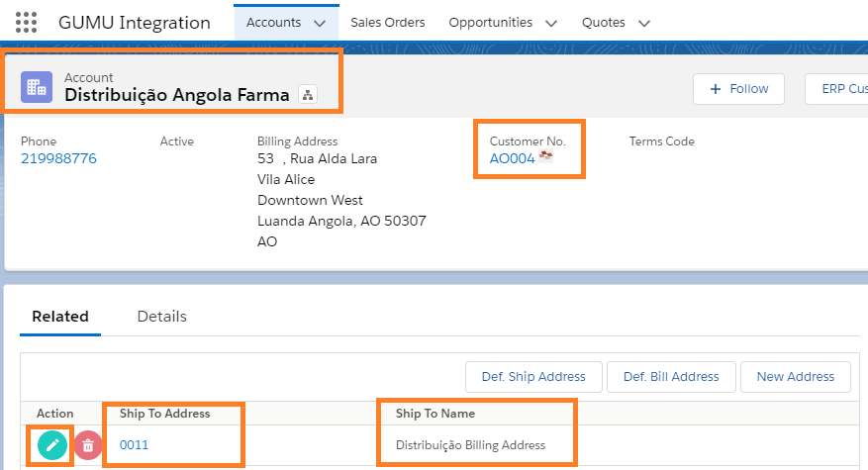Switch to the Details tab

tap(161, 317)
